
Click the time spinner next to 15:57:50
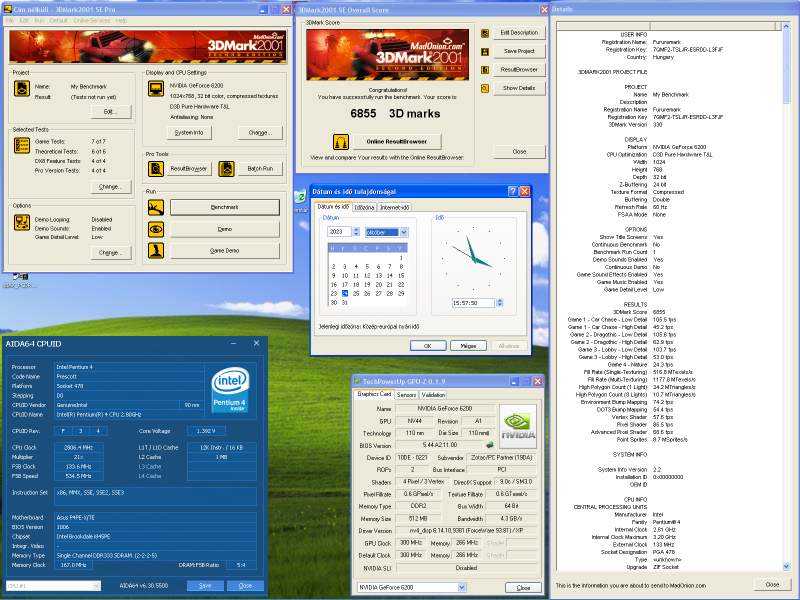click(499, 303)
